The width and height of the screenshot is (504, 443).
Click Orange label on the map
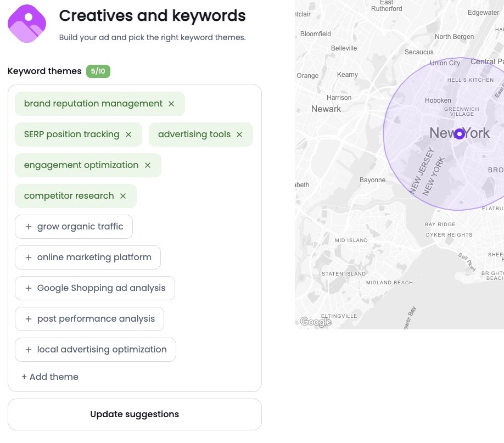tap(307, 76)
